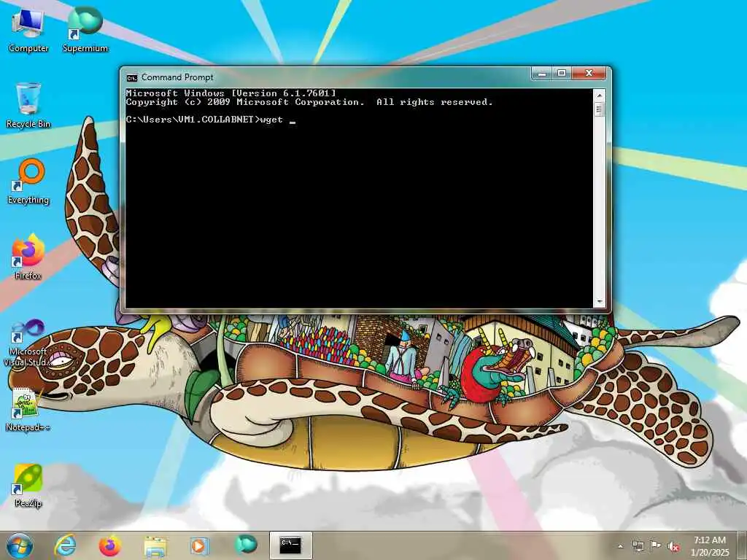Open the Action Center flag icon
Screen dimensions: 747x560
656,546
